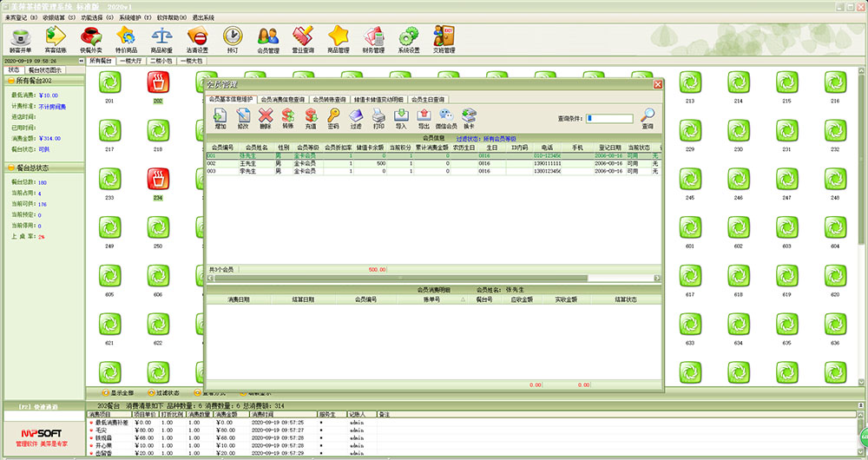The image size is (868, 460).
Task: Switch to the 一楼大厅 table tab
Action: coord(131,62)
